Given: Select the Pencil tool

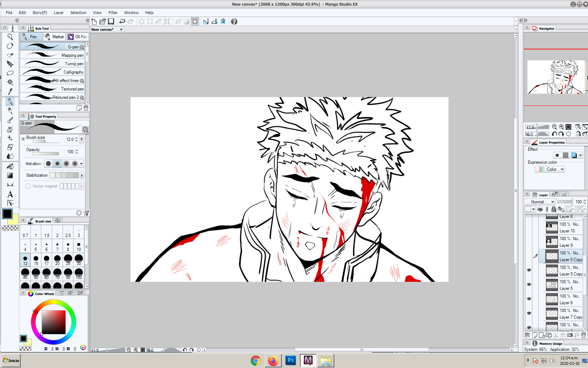Looking at the screenshot, I should click(10, 111).
